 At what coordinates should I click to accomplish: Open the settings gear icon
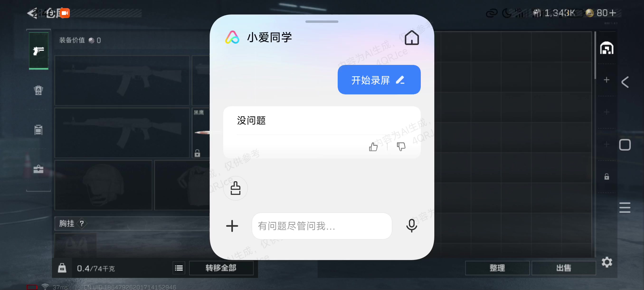pos(607,262)
